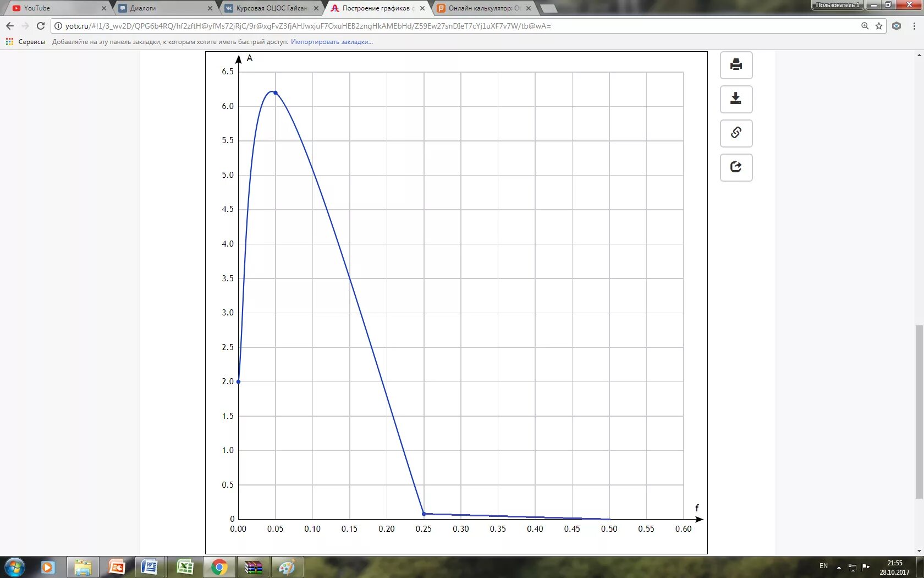Click the print graph icon

736,65
